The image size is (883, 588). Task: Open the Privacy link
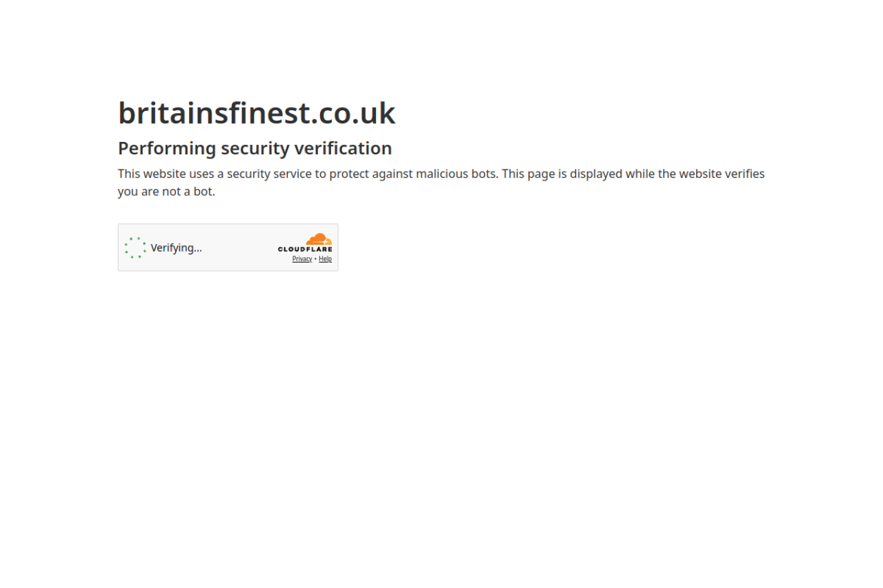click(302, 259)
